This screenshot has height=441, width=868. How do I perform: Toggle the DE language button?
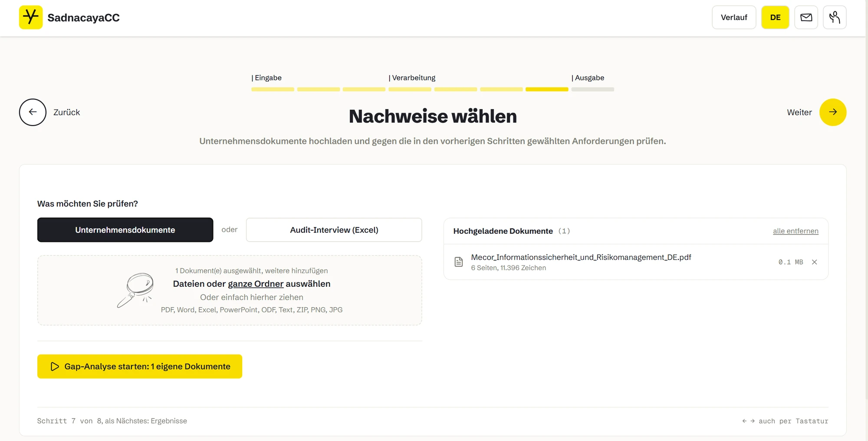775,17
